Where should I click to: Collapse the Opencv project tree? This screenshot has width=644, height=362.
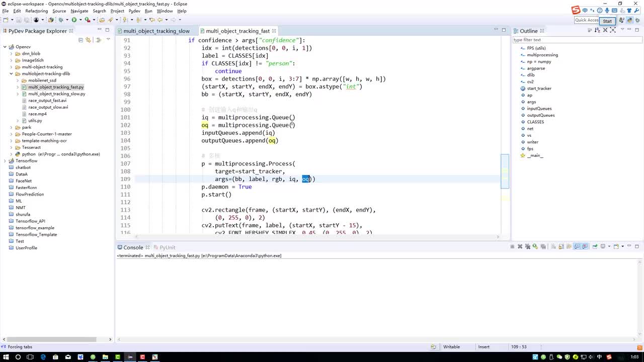click(x=5, y=47)
